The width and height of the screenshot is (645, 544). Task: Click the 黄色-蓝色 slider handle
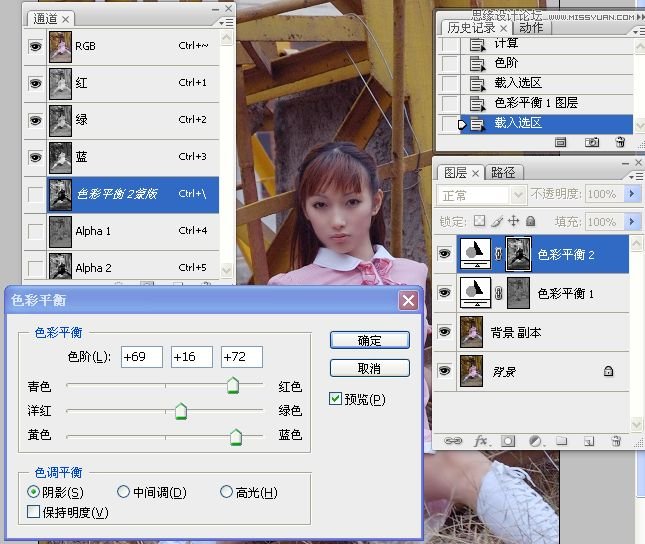coord(236,437)
